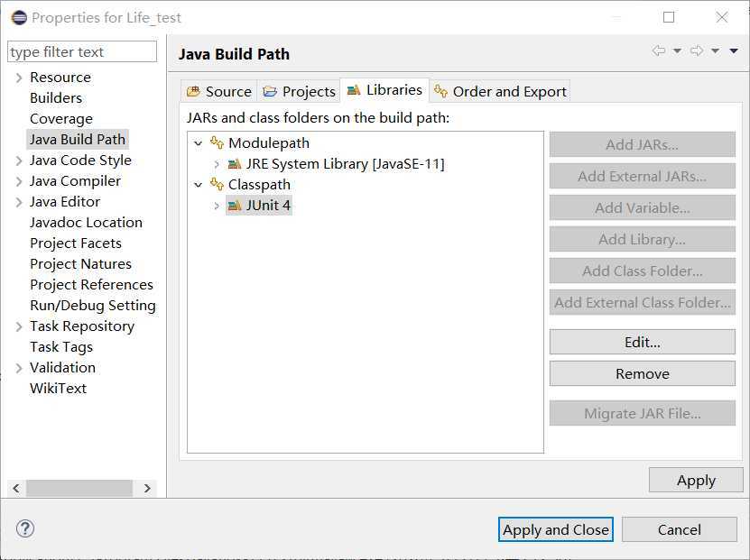Click the Classpath node icon
Viewport: 750px width, 560px height.
click(217, 184)
